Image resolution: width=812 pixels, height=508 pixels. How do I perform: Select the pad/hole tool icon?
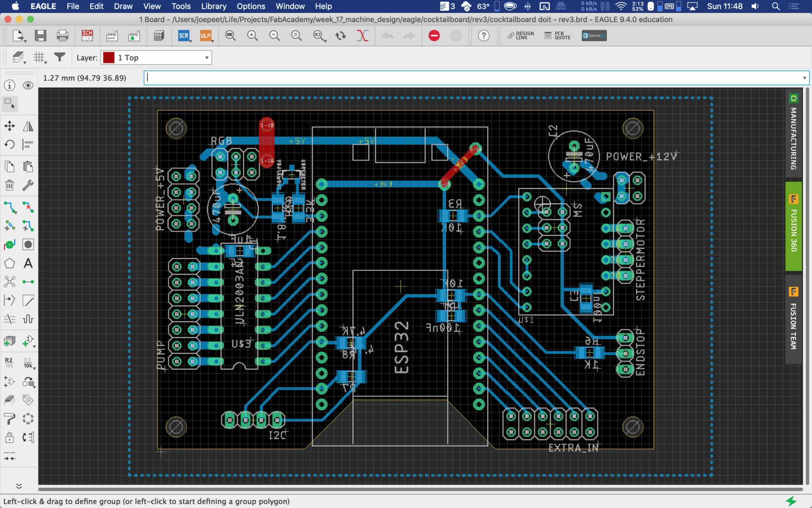[x=28, y=244]
